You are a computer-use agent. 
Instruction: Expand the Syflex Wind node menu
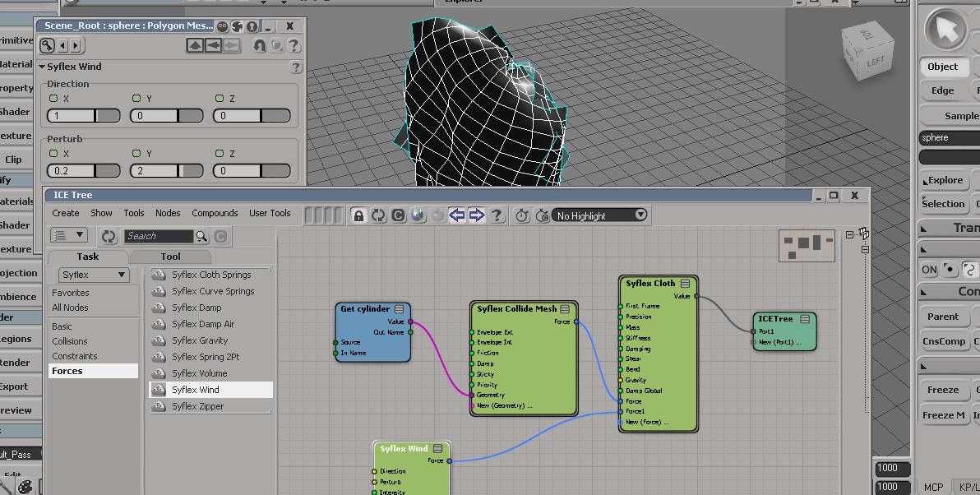(x=437, y=449)
